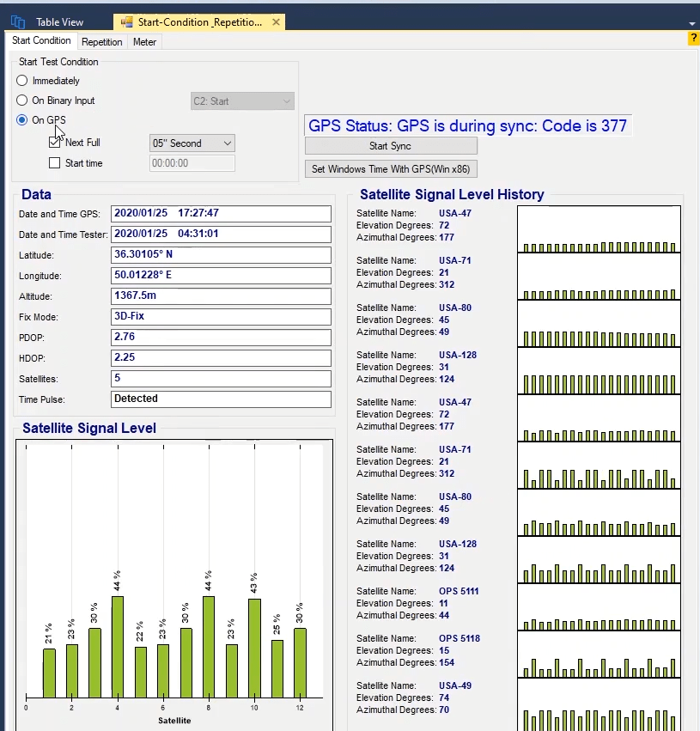Open the tab list dropdown arrow
700x731 pixels.
pos(692,23)
